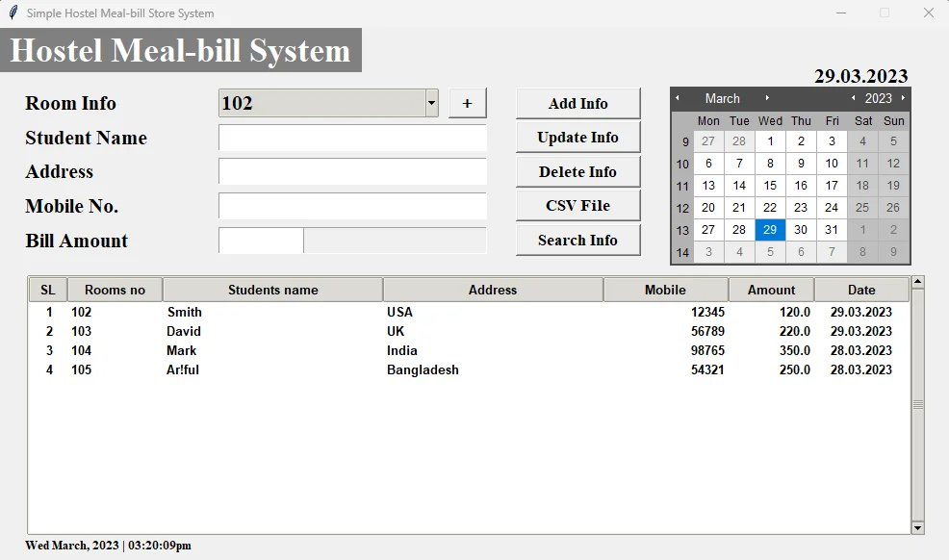Minimize the Hostel Meal-bill window
The width and height of the screenshot is (949, 560).
pos(841,13)
